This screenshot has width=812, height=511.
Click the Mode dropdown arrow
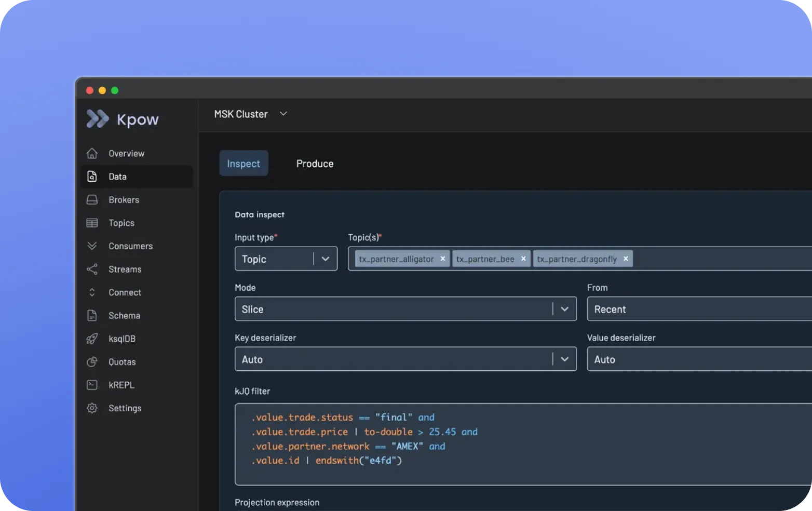565,309
